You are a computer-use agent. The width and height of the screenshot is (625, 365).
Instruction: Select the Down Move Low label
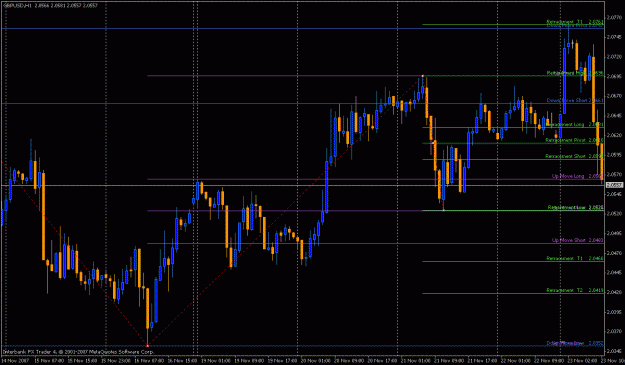575,343
